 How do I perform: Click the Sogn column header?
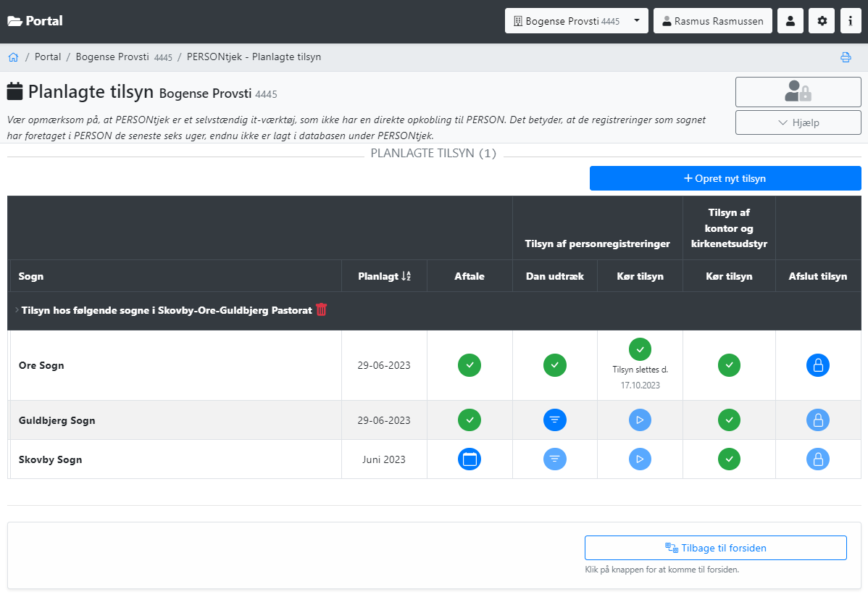click(31, 276)
